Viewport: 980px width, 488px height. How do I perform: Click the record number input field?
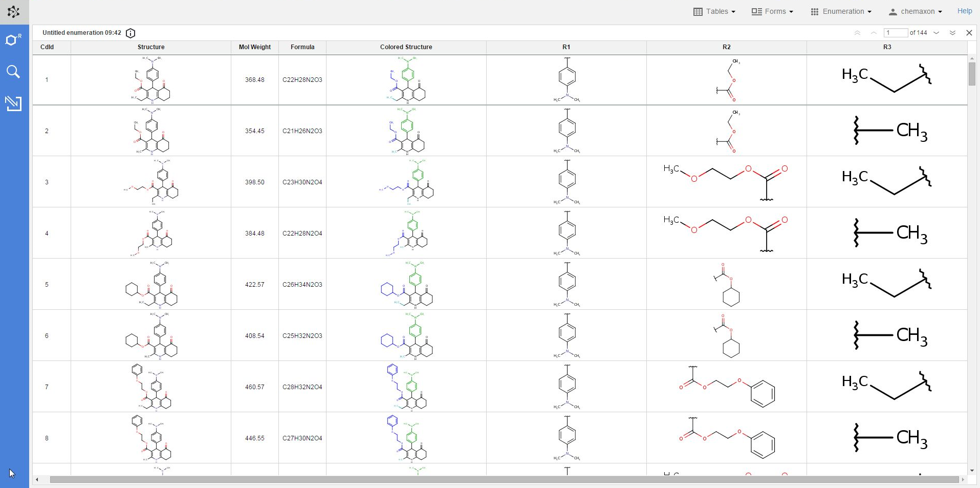(896, 33)
